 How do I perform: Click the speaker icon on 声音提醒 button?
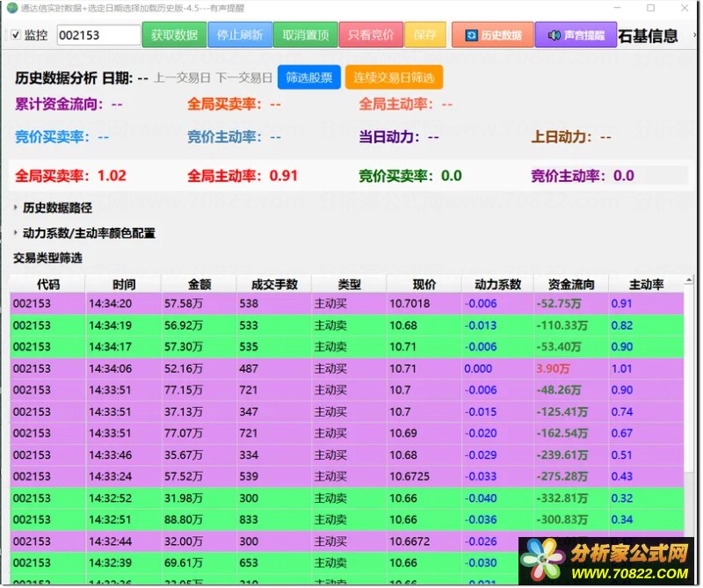(x=554, y=35)
